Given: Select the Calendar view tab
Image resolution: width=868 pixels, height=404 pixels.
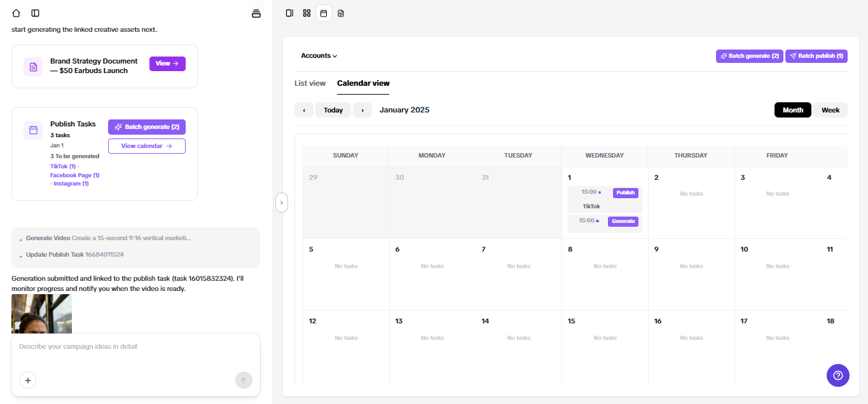Looking at the screenshot, I should [363, 83].
